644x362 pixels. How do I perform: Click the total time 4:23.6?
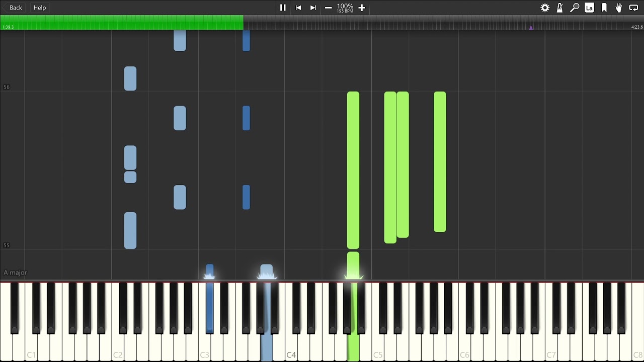[x=637, y=27]
